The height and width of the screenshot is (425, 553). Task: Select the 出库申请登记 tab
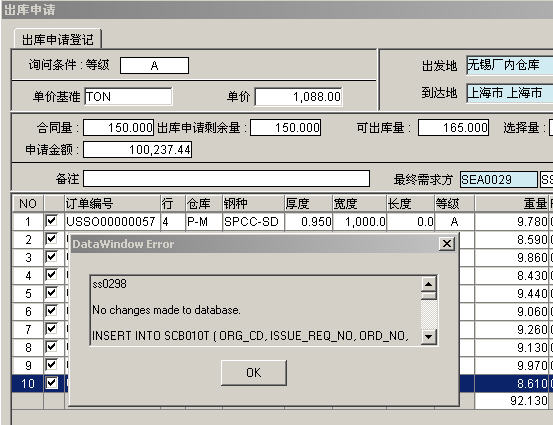coord(57,39)
